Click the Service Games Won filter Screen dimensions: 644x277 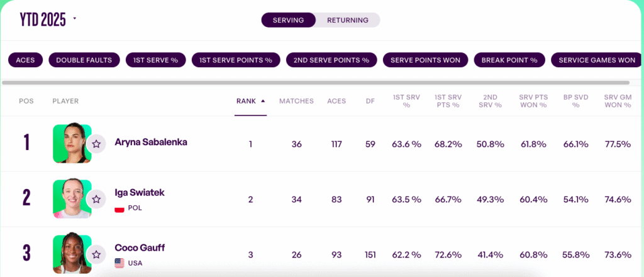[597, 60]
